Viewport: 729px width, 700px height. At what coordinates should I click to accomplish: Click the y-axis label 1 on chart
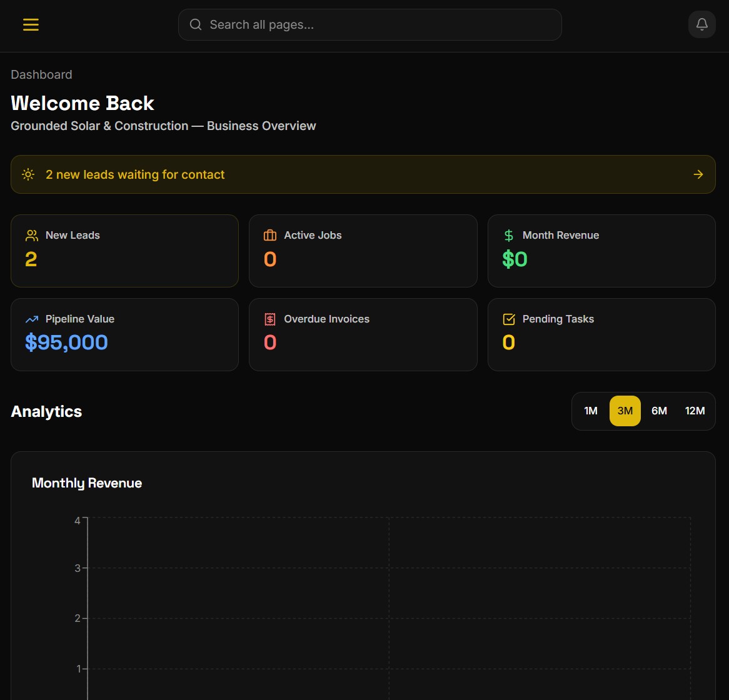(79, 669)
